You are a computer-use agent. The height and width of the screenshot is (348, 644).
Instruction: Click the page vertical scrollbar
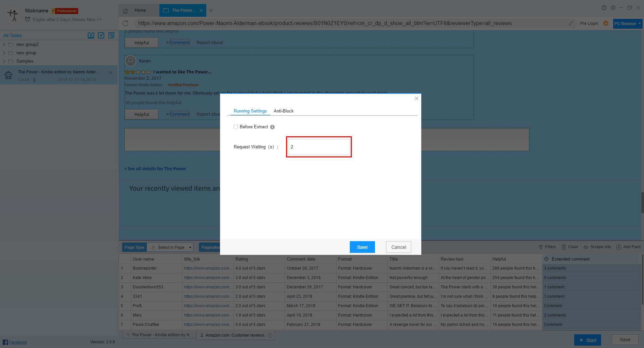click(642, 202)
